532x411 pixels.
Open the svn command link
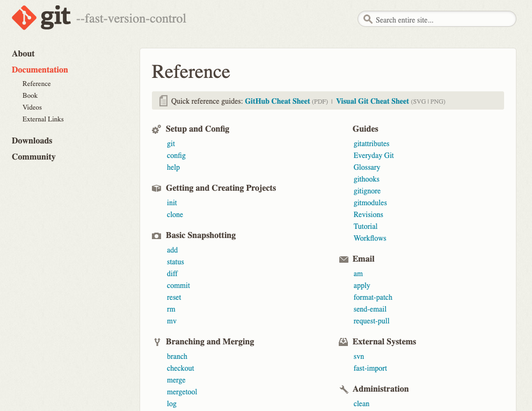(359, 357)
